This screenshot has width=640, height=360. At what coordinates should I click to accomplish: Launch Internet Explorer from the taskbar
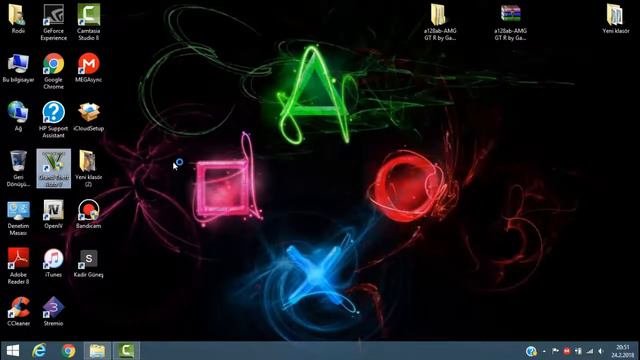click(x=39, y=351)
